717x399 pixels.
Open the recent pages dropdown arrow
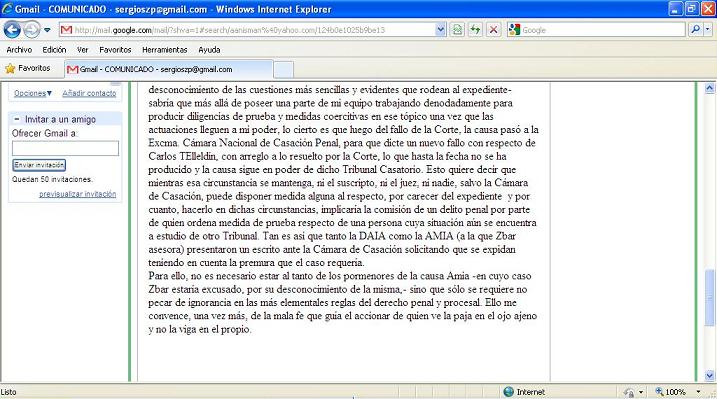(x=47, y=30)
